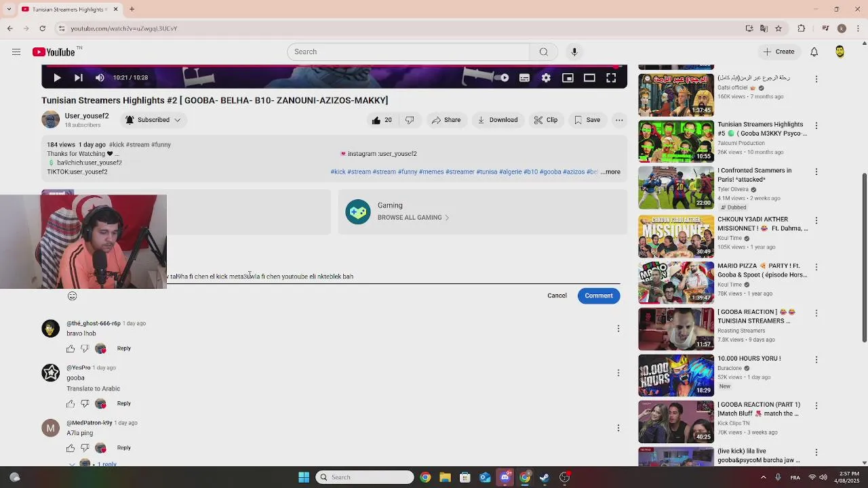Viewport: 868px width, 488px height.
Task: Like the video with 20 likes
Action: coord(382,120)
